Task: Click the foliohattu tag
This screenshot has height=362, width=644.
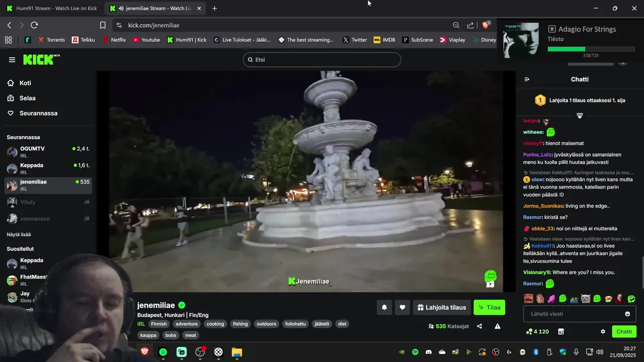Action: [295, 324]
